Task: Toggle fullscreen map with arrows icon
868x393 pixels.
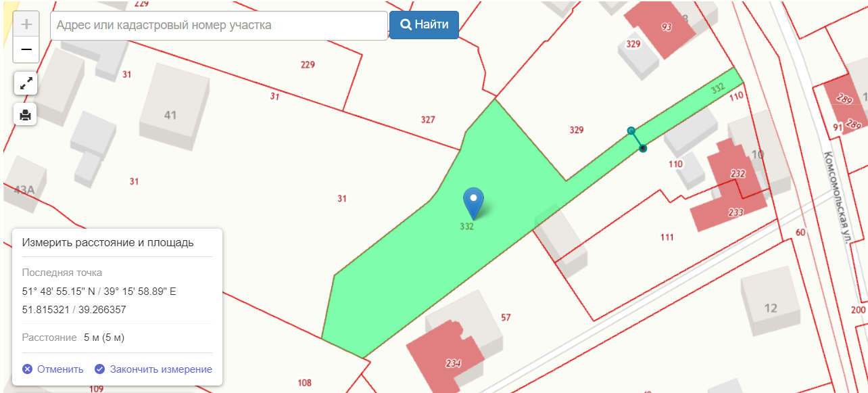Action: point(26,84)
